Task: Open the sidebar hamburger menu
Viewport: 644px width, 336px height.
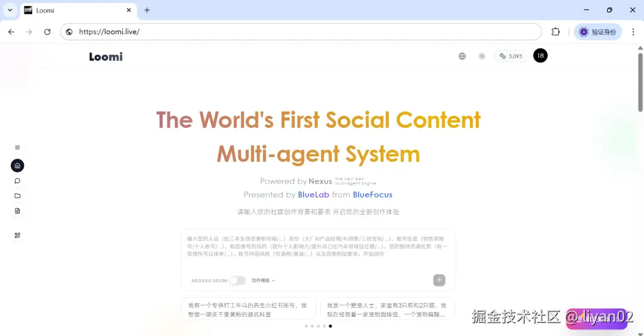Action: (x=17, y=147)
